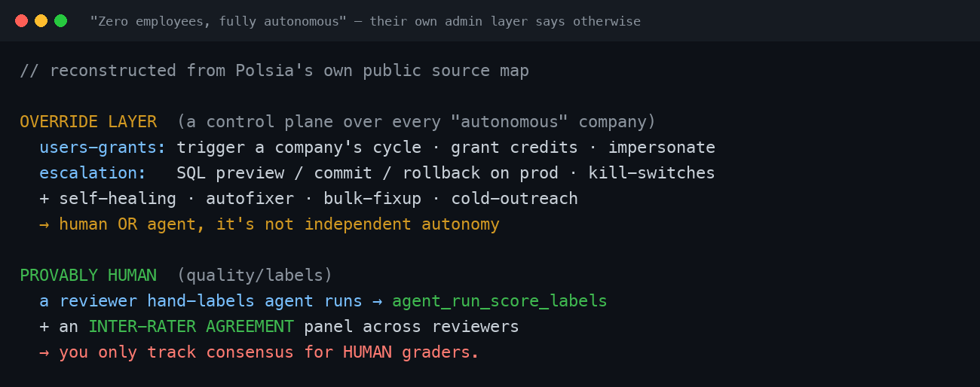The width and height of the screenshot is (980, 387).
Task: Click the text "autofixer"
Action: pyautogui.click(x=250, y=199)
